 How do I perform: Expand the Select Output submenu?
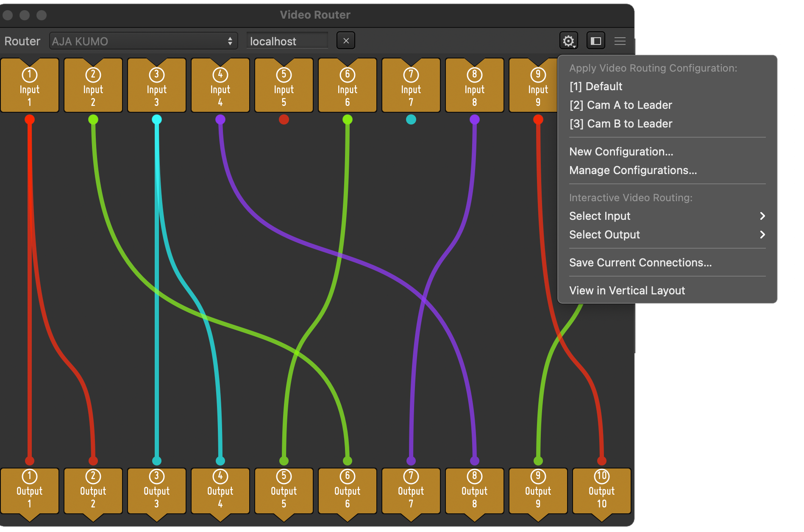(x=667, y=235)
